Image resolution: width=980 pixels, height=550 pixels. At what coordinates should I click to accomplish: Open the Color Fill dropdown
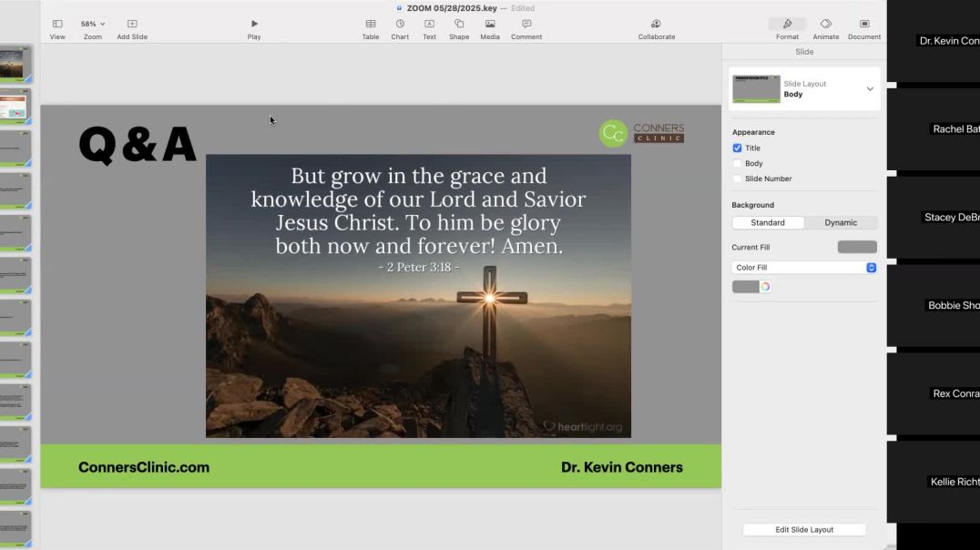(x=804, y=268)
